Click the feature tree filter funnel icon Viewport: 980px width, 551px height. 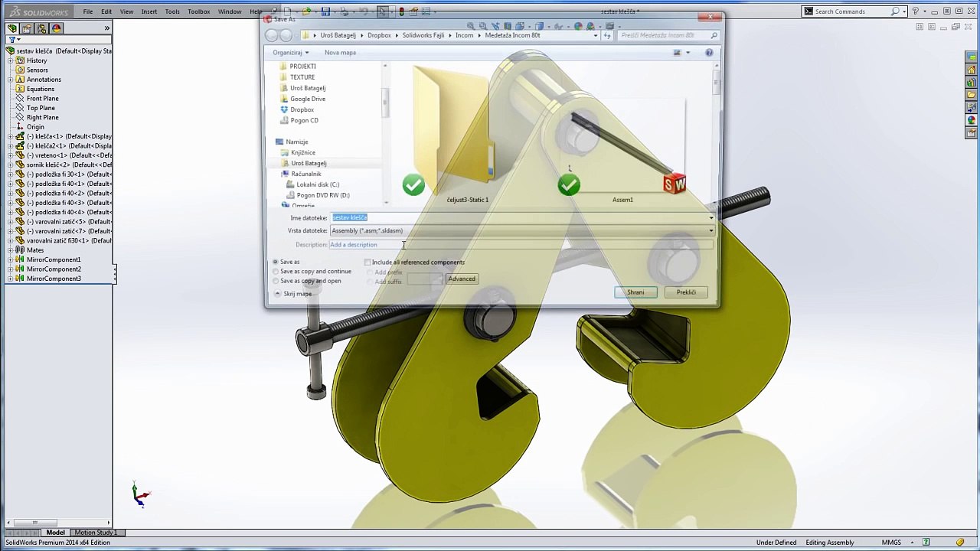click(12, 39)
